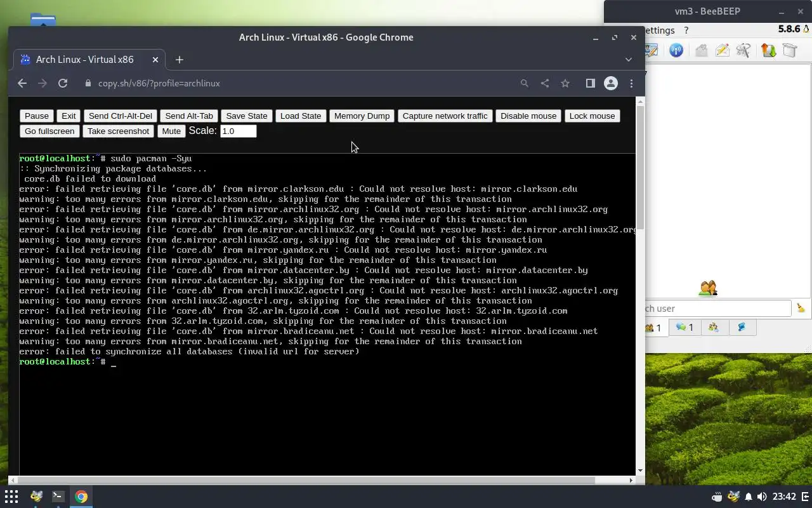The image size is (812, 508).
Task: Open BeeBEEP help '?' menu
Action: point(686,30)
